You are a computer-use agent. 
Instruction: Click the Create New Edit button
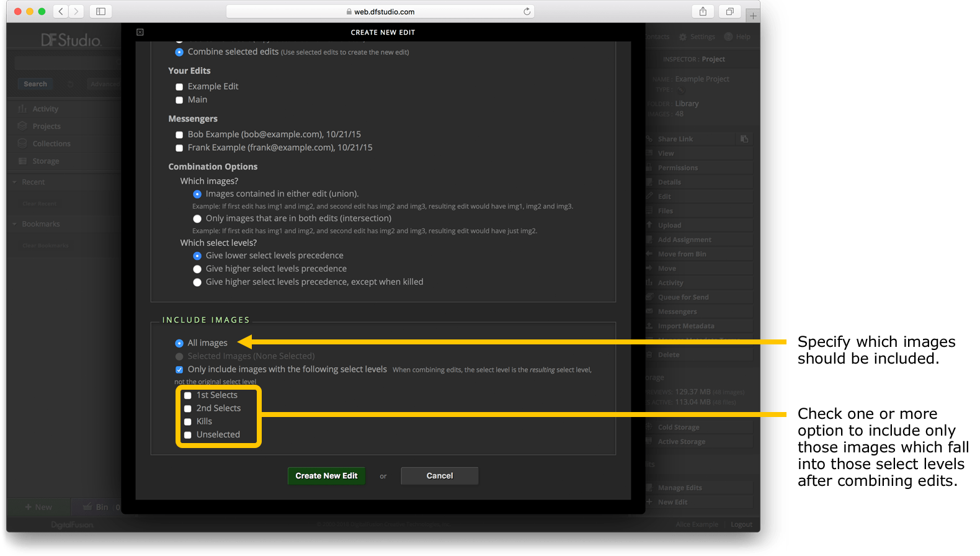pyautogui.click(x=326, y=476)
